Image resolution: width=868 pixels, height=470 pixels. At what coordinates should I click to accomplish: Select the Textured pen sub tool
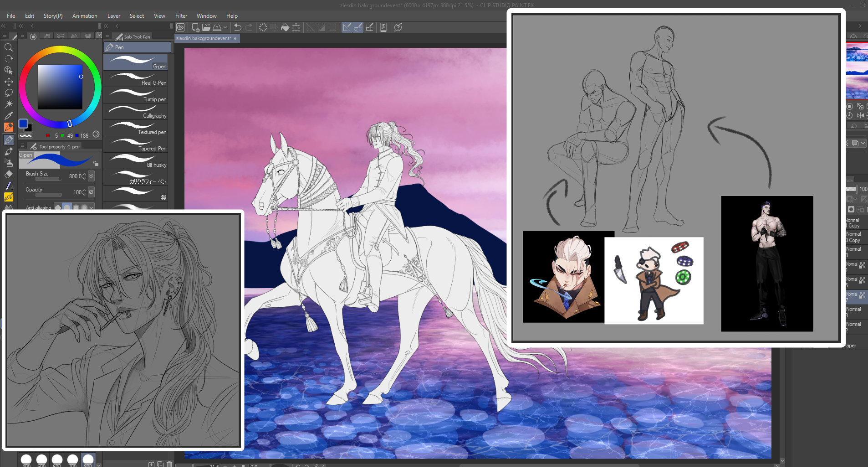click(x=136, y=128)
